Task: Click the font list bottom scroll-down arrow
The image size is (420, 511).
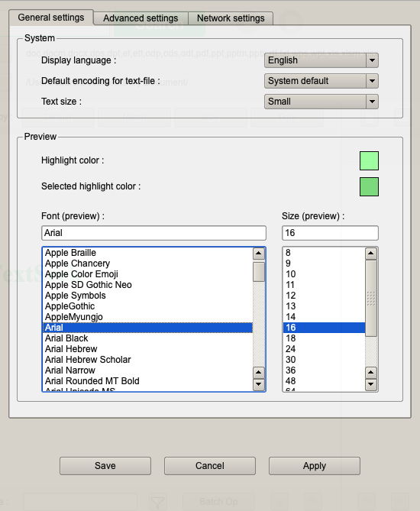Action: point(259,384)
